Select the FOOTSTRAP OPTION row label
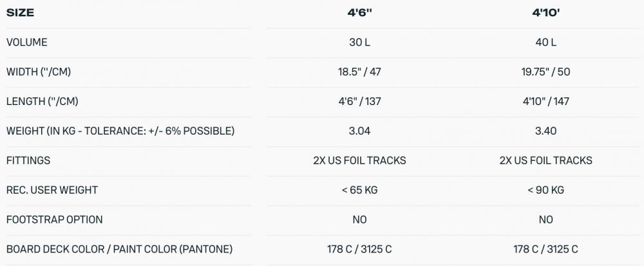The height and width of the screenshot is (266, 644). click(x=54, y=220)
